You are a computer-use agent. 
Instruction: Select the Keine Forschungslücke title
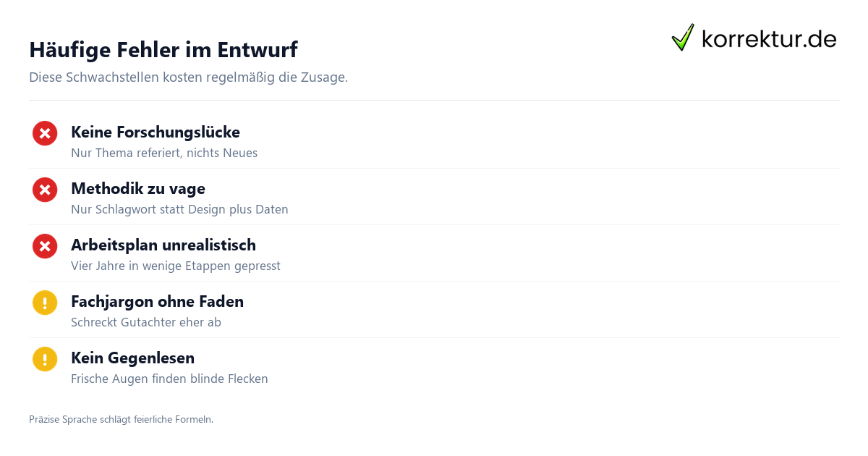pos(156,132)
